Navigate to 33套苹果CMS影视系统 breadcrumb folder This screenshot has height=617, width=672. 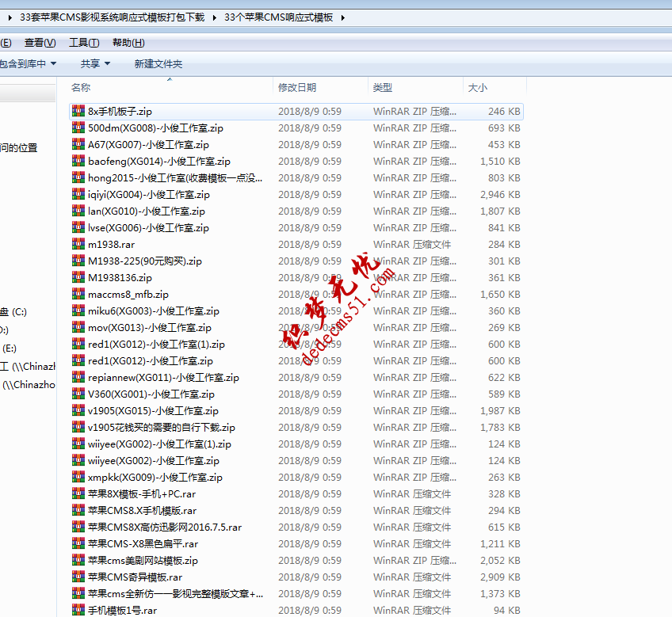pyautogui.click(x=112, y=17)
